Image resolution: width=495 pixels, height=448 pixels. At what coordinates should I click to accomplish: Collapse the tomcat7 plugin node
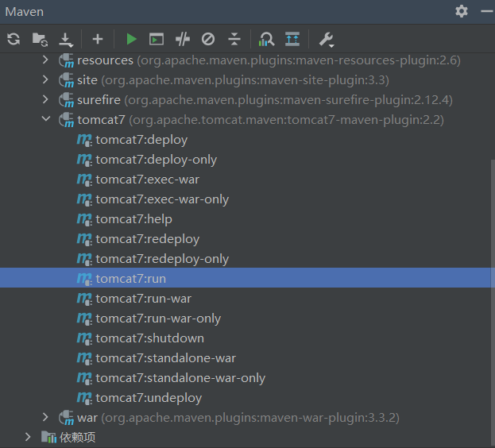[46, 119]
